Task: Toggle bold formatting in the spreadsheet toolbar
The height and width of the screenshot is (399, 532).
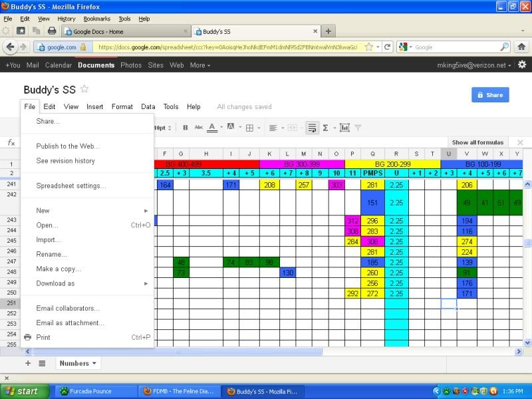Action: point(186,128)
